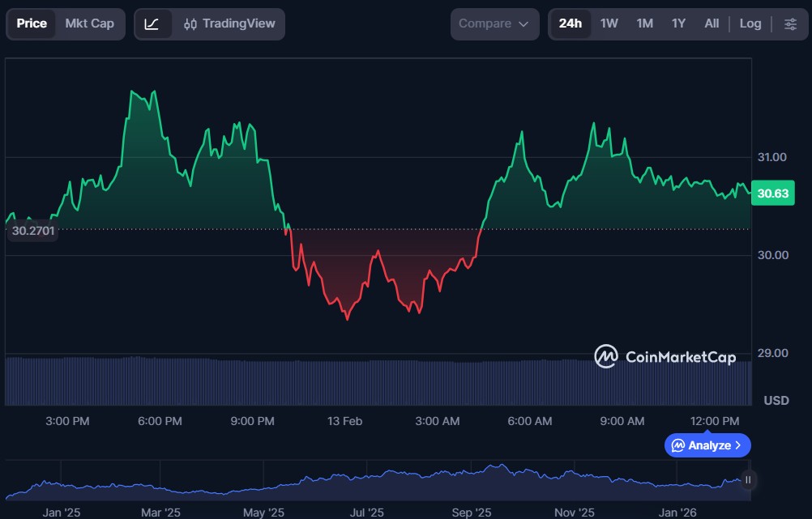Select the line chart view icon
Viewport: 812px width, 519px height.
click(x=152, y=24)
